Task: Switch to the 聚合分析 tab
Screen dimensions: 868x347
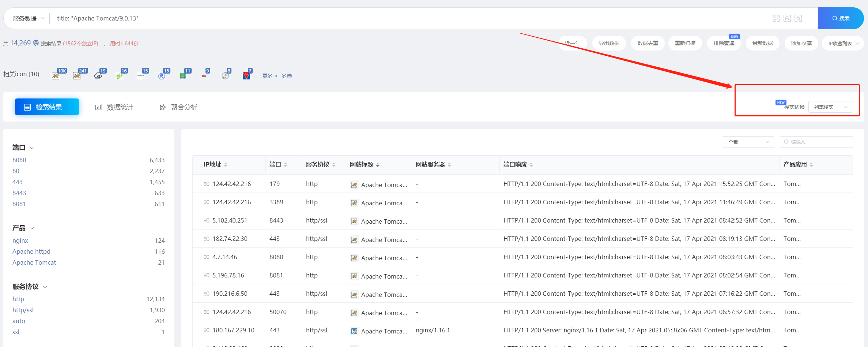Action: pos(178,107)
